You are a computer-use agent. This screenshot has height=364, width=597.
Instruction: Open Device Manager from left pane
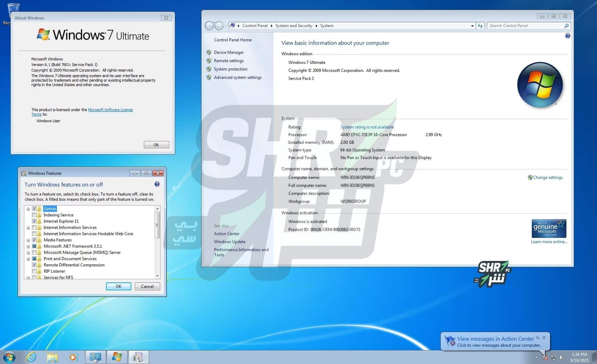tap(229, 52)
